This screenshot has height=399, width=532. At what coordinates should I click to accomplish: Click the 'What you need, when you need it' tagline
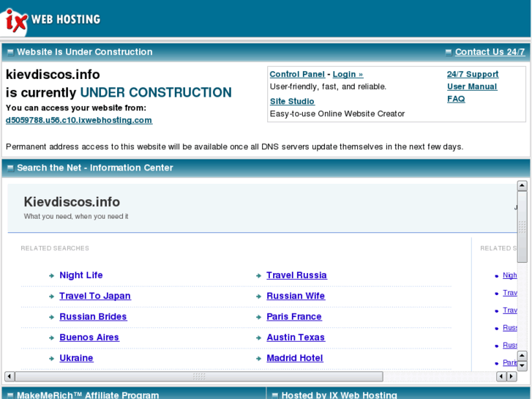point(76,216)
